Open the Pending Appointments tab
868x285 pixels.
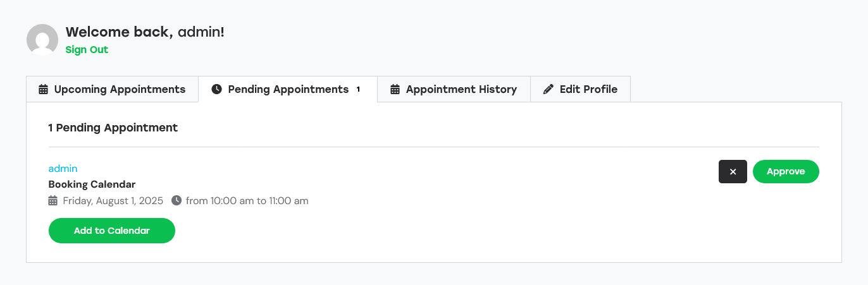click(x=288, y=89)
